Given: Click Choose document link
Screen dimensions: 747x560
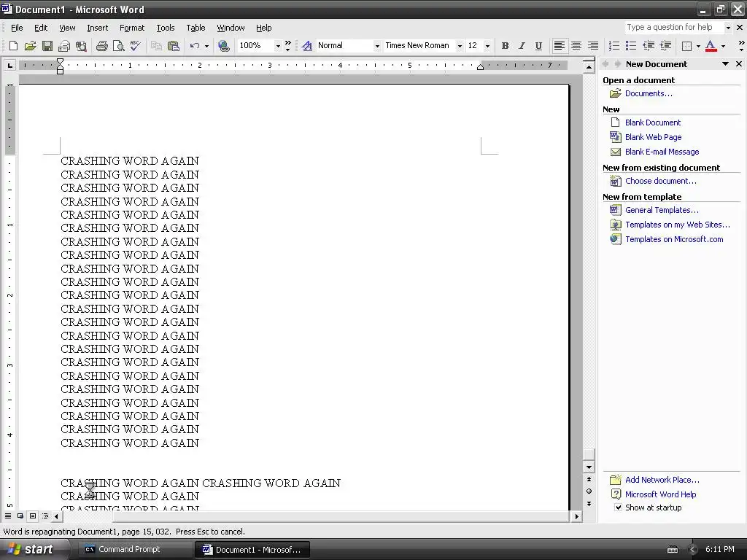Looking at the screenshot, I should tap(660, 181).
